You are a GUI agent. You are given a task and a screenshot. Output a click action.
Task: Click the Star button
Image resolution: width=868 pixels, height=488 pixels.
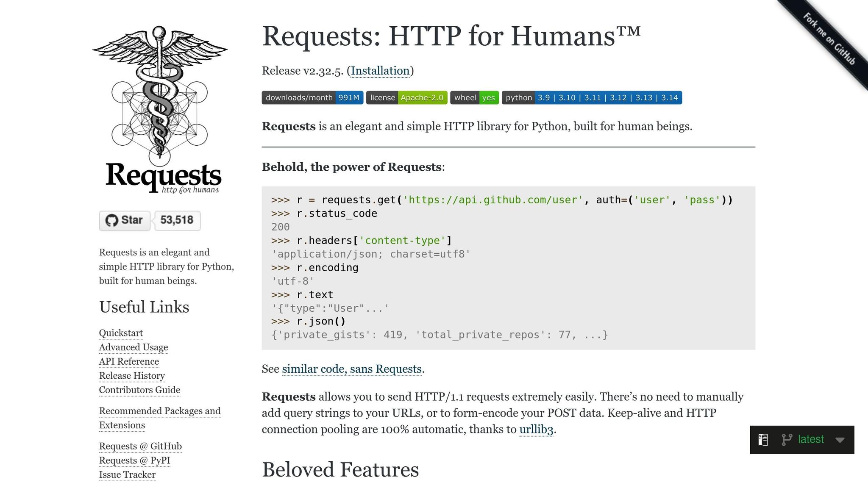125,220
